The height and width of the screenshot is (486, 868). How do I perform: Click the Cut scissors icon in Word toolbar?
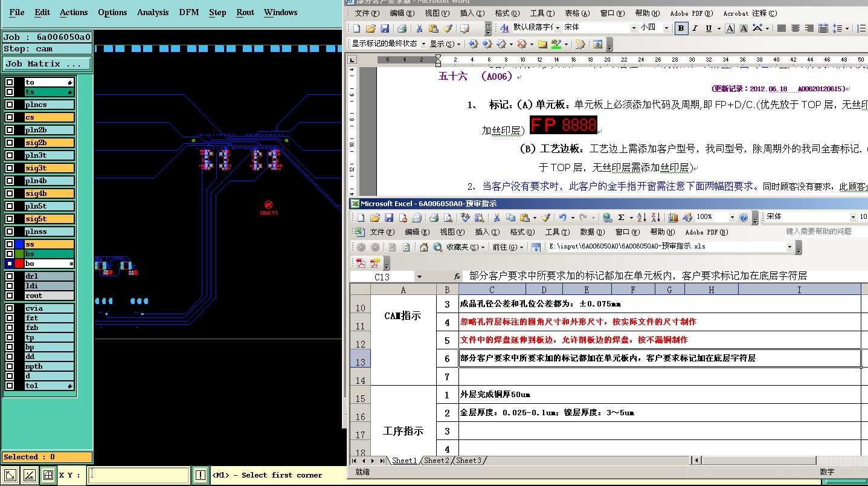tap(419, 28)
